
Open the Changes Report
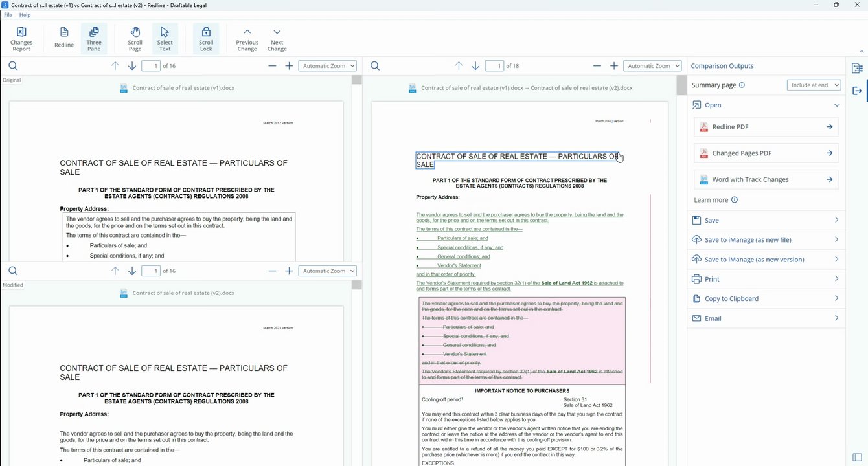point(21,39)
